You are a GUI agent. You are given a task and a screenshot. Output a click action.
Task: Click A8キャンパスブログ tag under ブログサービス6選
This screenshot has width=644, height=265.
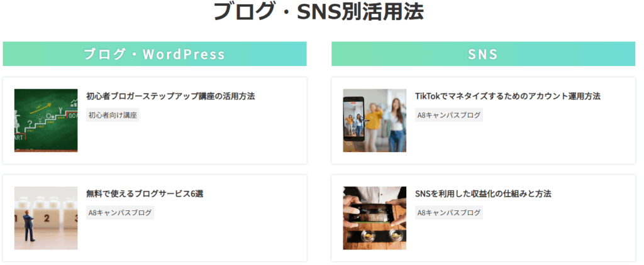(120, 212)
